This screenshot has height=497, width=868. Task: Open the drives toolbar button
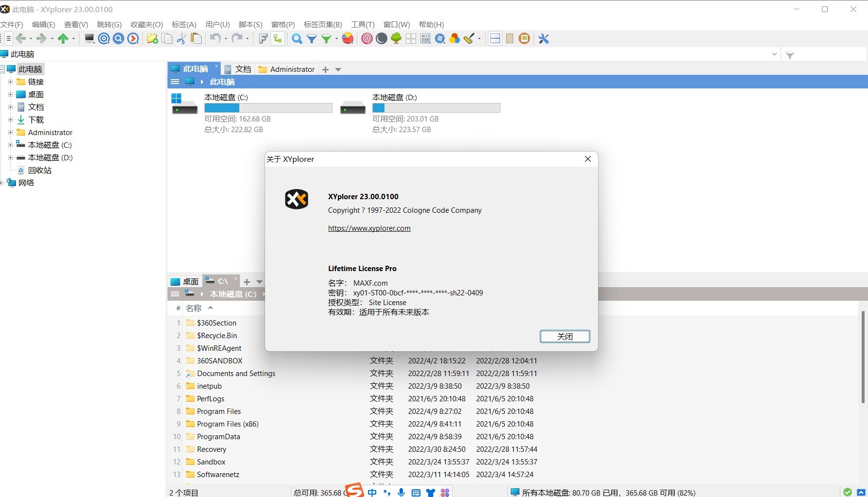(89, 39)
